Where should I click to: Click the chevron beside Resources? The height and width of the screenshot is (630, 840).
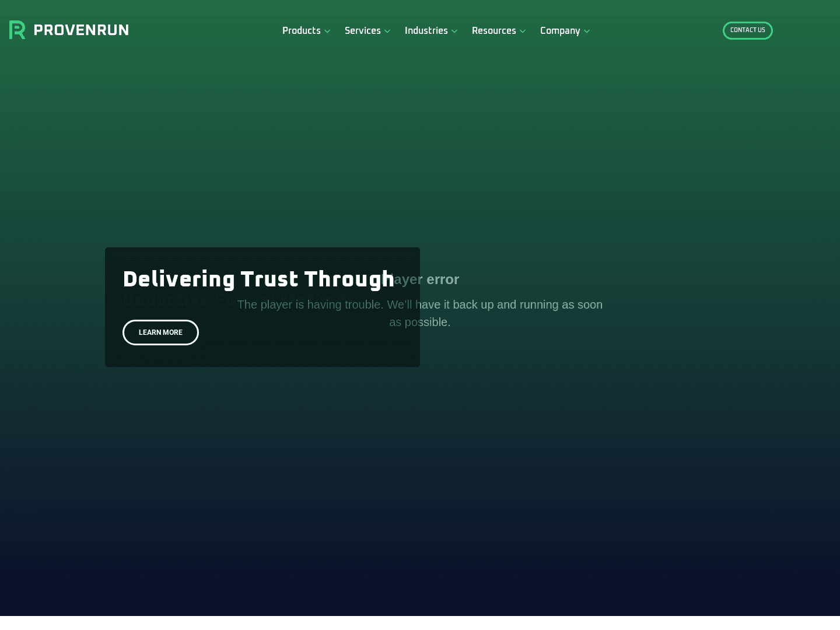(x=523, y=32)
